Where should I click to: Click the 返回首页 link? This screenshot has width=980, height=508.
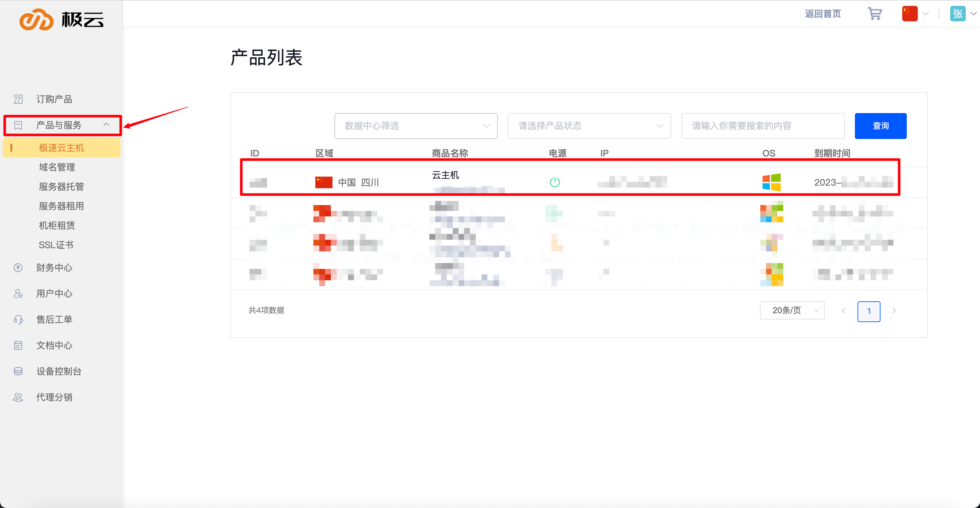tap(822, 14)
